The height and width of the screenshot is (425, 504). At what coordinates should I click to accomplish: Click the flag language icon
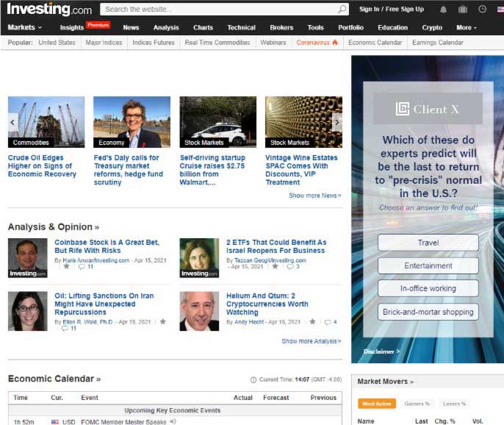click(x=500, y=10)
